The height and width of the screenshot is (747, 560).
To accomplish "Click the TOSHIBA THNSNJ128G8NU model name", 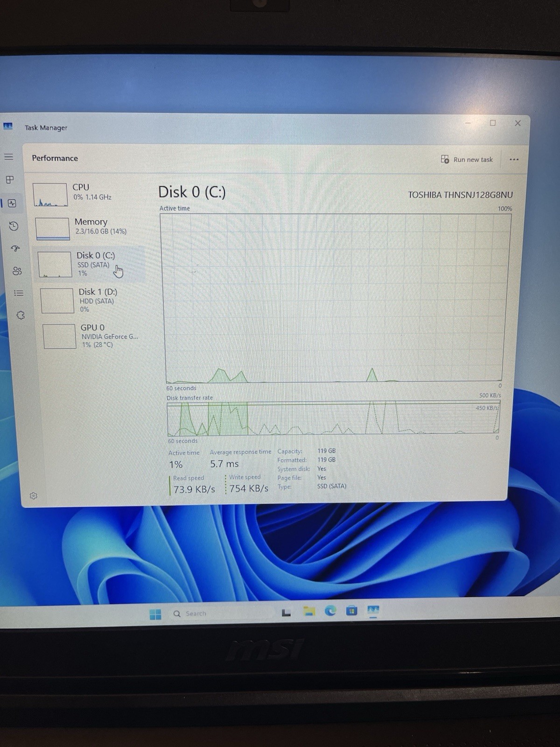I will click(460, 195).
